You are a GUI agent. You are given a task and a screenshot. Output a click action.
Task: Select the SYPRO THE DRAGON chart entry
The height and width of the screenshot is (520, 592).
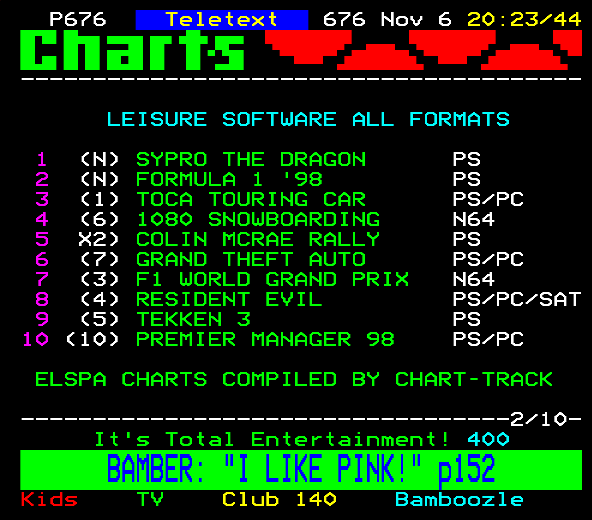click(x=251, y=159)
